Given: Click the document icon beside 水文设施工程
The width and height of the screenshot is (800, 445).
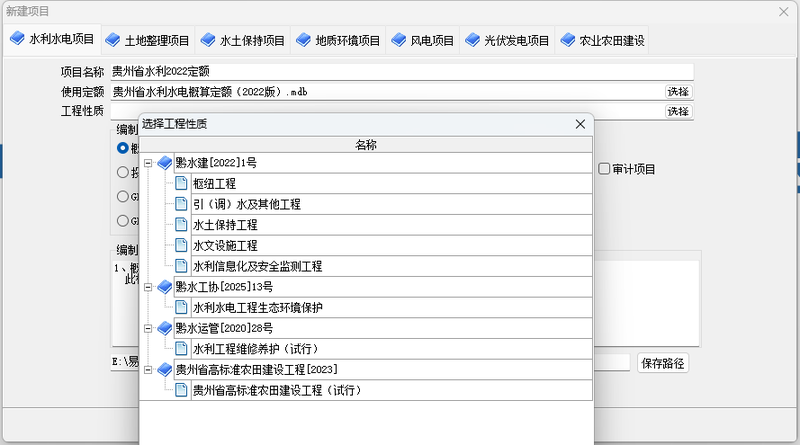Looking at the screenshot, I should 181,245.
